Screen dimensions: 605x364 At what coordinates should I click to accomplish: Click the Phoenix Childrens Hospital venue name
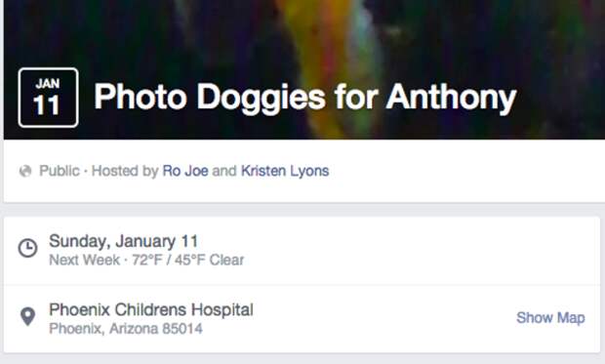(x=151, y=309)
